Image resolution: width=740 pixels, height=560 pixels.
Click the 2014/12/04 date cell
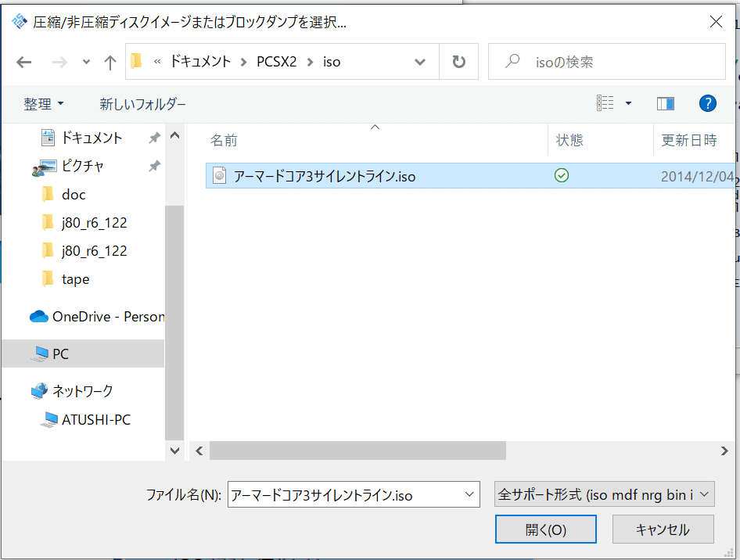pos(697,177)
